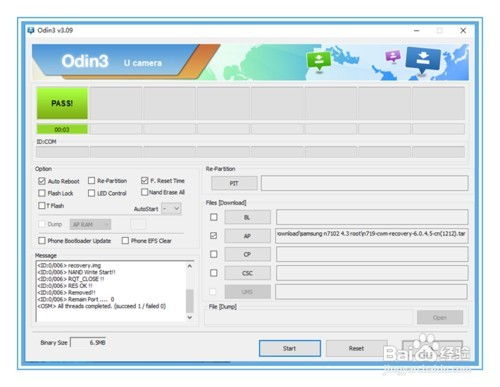Uncheck the F. Reset Time option
This screenshot has width=500, height=387.
tap(144, 181)
